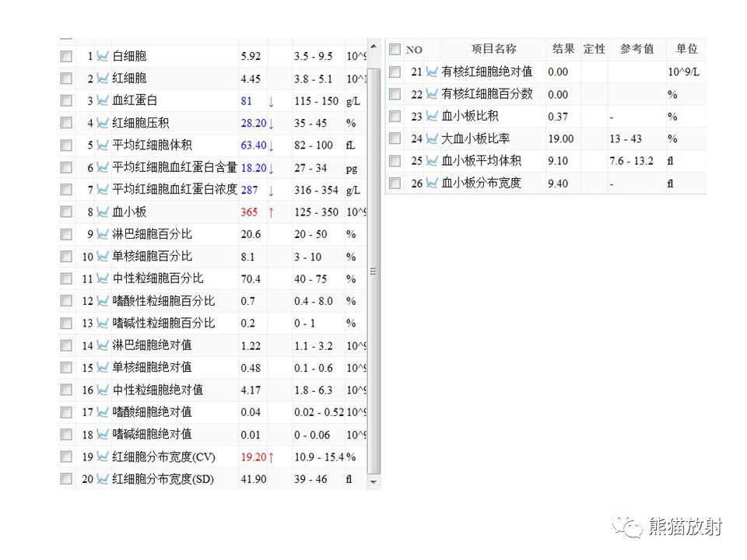
Task: Open trend chart icon for 嗜酸细胞绝对值
Action: pos(103,412)
